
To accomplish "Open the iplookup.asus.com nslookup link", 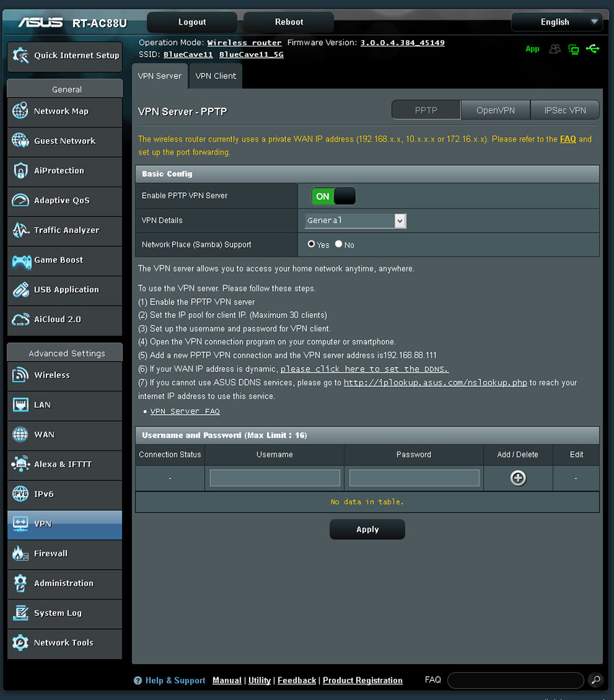I will pyautogui.click(x=435, y=383).
